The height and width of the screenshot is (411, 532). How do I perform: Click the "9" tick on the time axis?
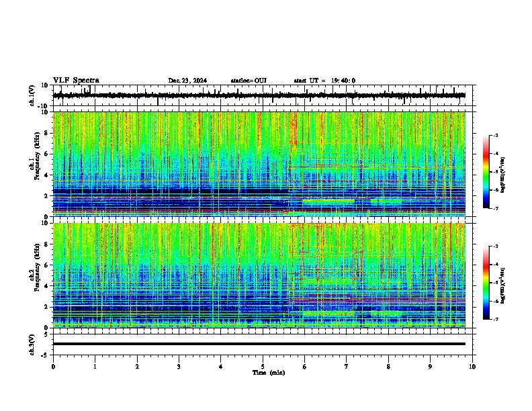point(430,367)
